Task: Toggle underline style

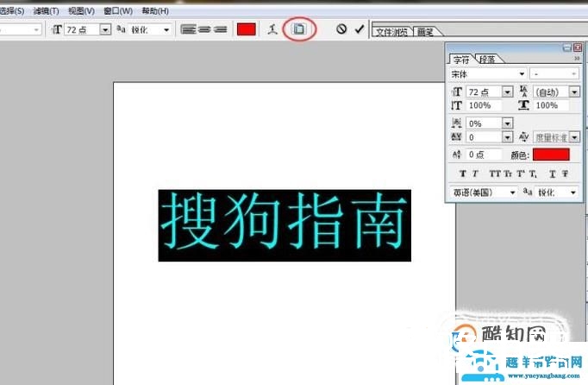Action: point(553,174)
